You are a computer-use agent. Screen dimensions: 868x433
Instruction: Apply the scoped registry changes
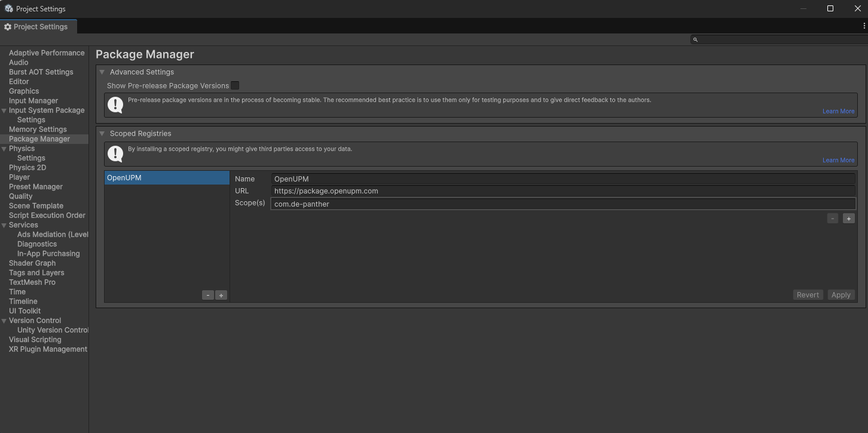coord(841,294)
